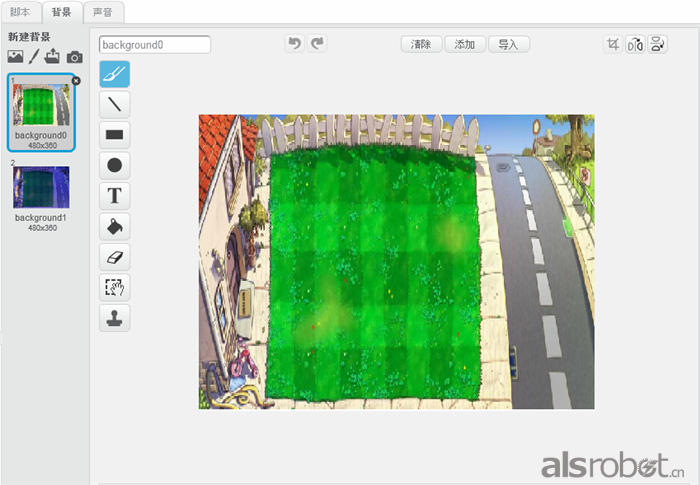This screenshot has width=700, height=485.
Task: Upload backdrop from file icon
Action: coord(53,57)
